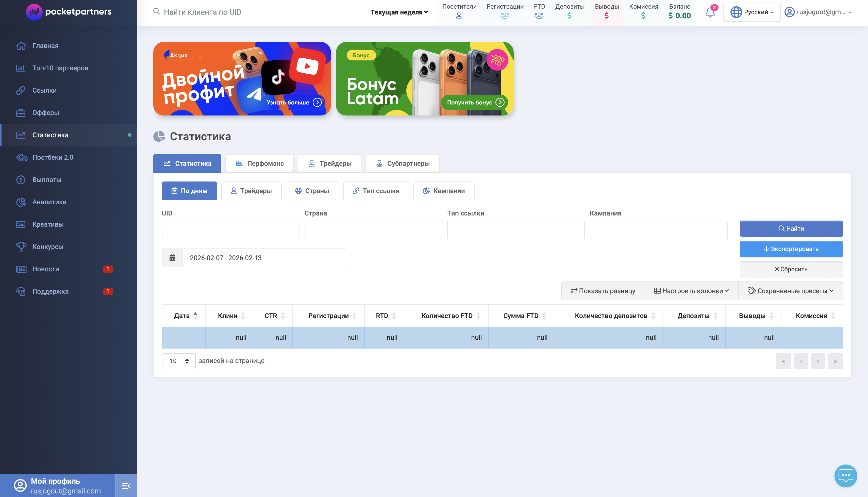The height and width of the screenshot is (497, 868).
Task: Click the Депозиты dollar icon
Action: (x=570, y=16)
